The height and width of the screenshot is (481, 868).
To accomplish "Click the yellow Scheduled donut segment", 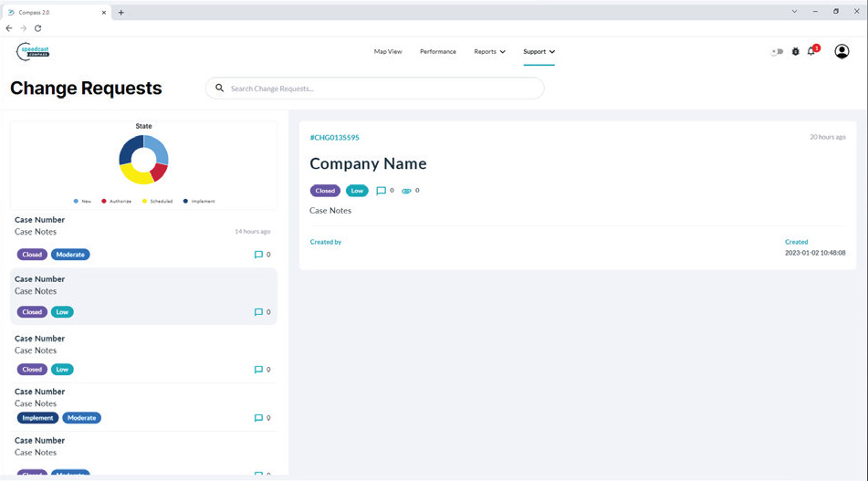I will 134,174.
